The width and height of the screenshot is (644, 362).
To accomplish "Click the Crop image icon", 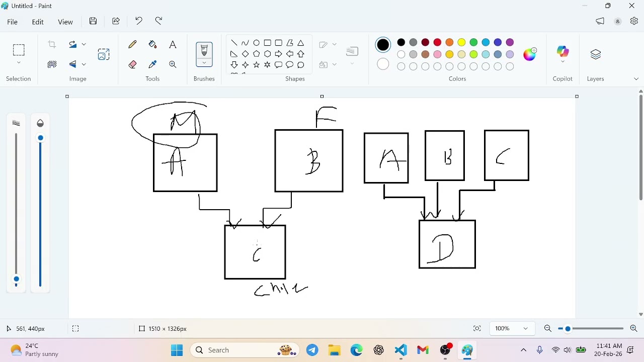I will (52, 45).
